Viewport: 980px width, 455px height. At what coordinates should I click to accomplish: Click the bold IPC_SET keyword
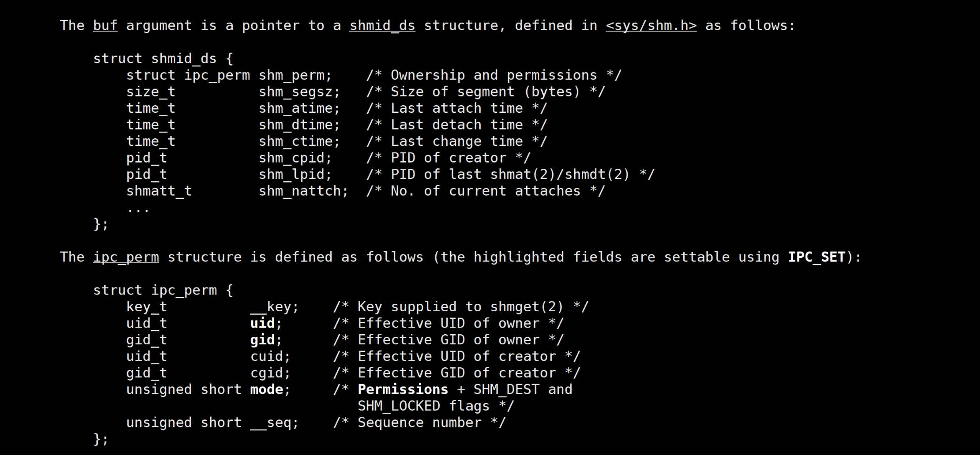coord(816,257)
